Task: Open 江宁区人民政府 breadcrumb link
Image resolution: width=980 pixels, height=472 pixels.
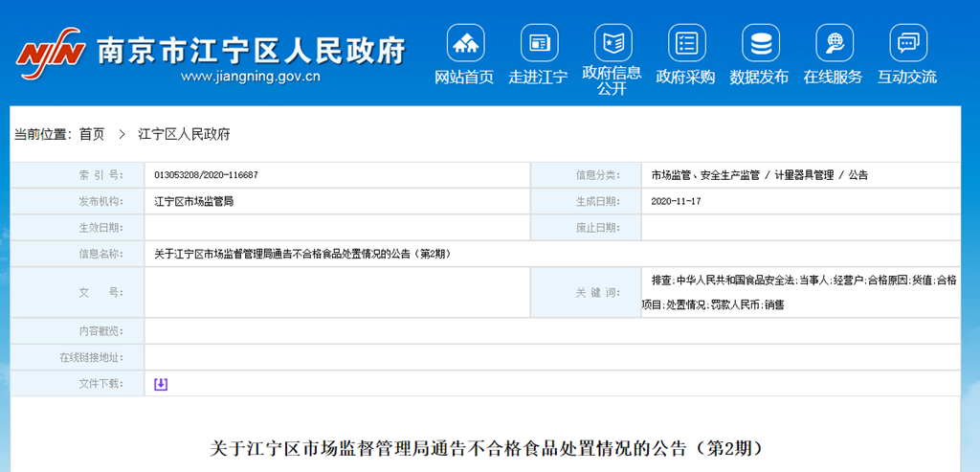Action: [184, 135]
